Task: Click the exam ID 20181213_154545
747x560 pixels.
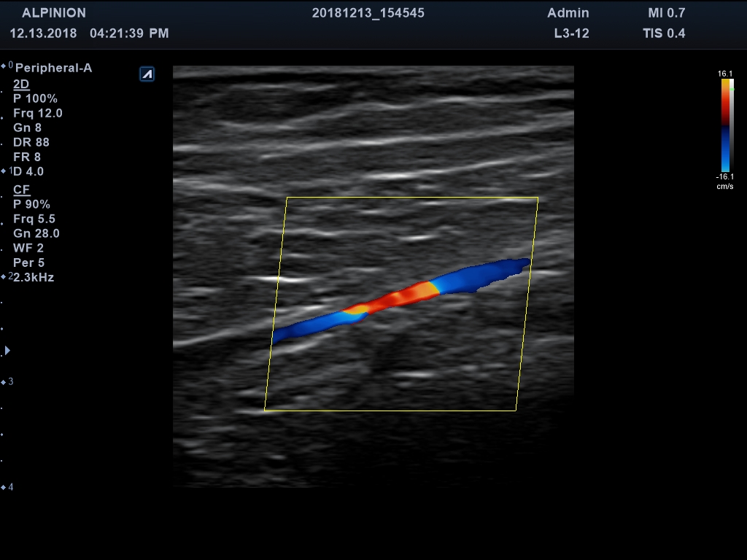Action: [x=368, y=13]
